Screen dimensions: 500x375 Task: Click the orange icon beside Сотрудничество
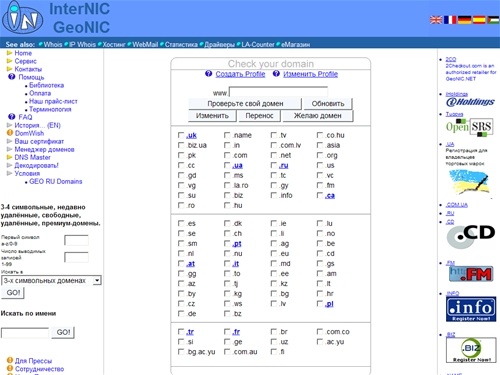[x=10, y=368]
